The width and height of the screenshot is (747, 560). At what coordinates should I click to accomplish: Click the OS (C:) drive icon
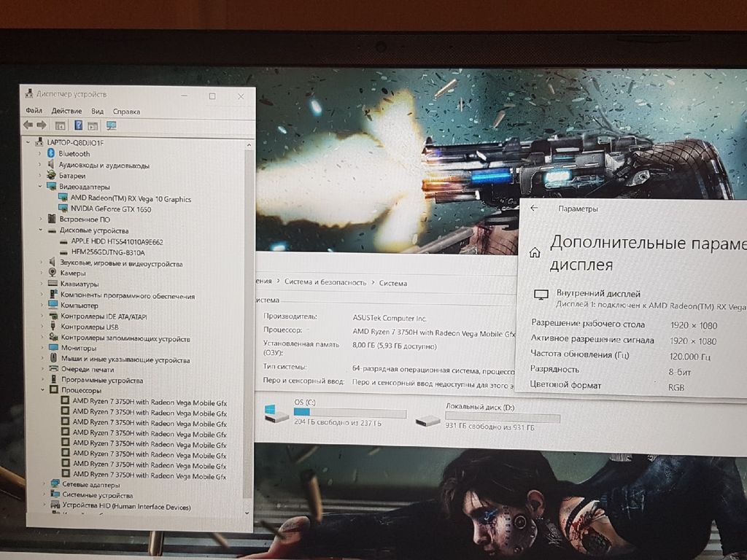pos(276,413)
